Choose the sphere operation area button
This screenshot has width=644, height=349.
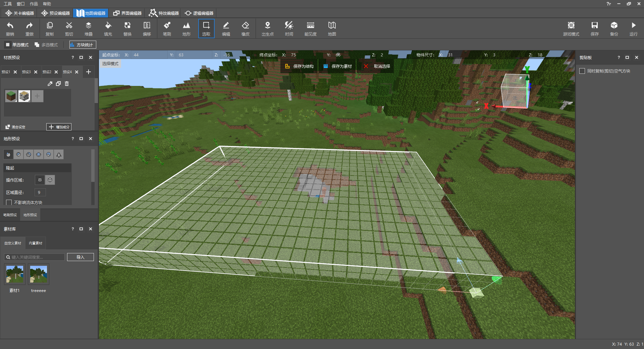40,180
